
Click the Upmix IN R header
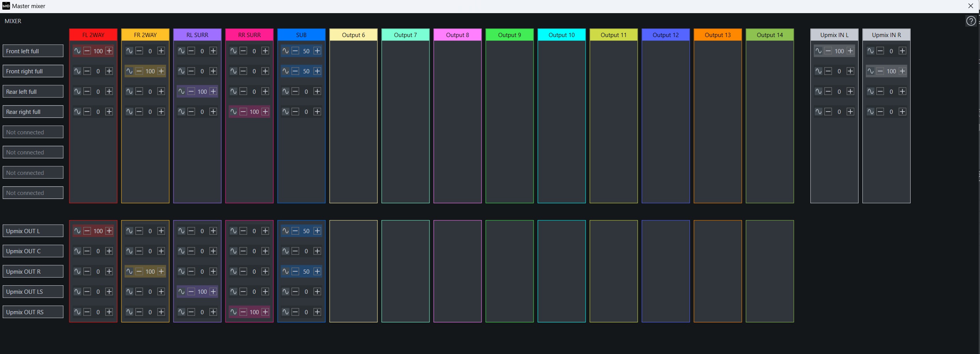pos(886,35)
